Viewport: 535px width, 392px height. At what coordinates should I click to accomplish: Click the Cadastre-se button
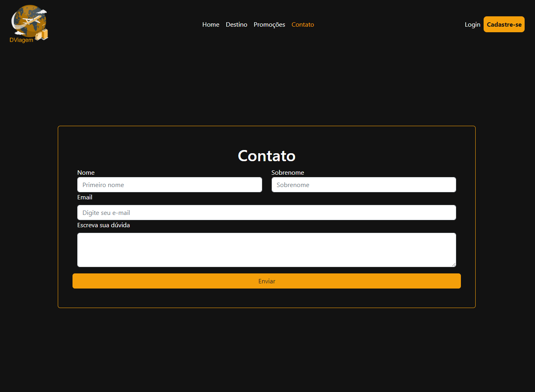[504, 24]
